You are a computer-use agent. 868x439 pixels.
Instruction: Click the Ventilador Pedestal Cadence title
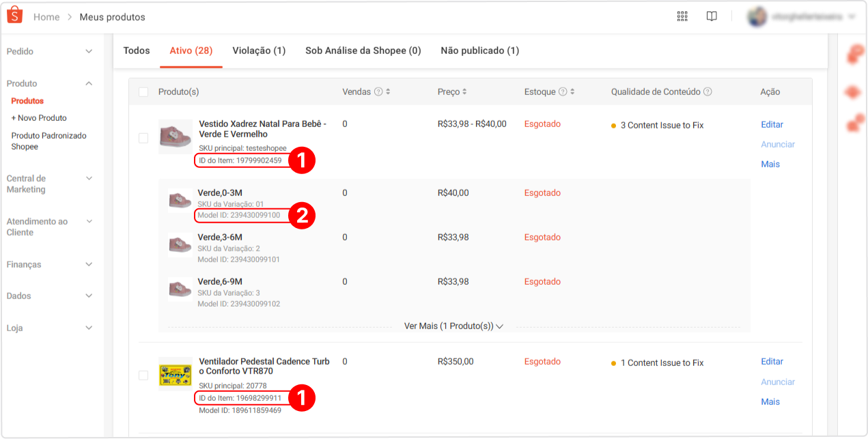pyautogui.click(x=264, y=367)
